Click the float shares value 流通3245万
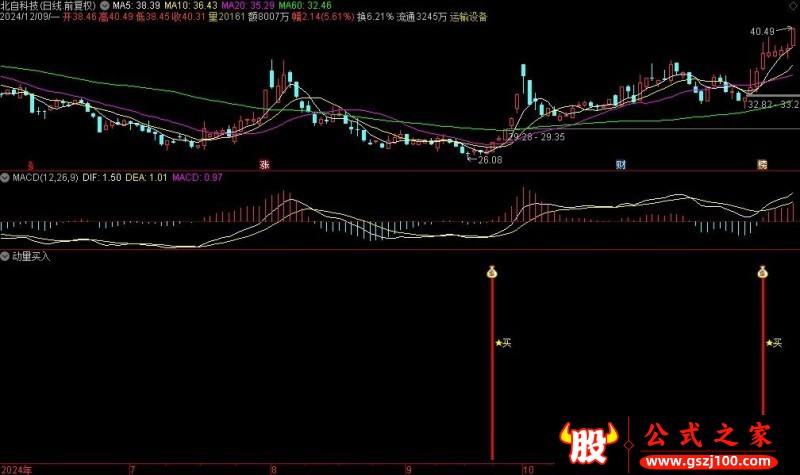This screenshot has width=800, height=475. tap(421, 17)
